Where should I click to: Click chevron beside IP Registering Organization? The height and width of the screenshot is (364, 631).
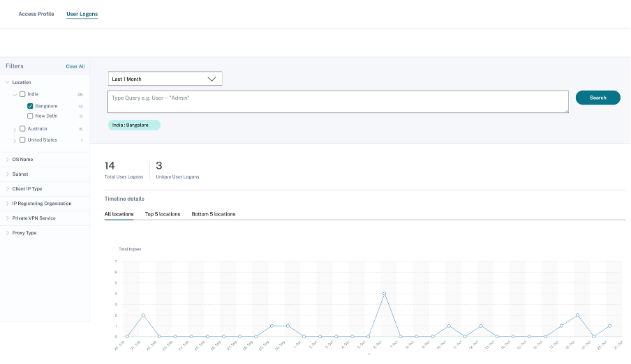[x=8, y=204]
